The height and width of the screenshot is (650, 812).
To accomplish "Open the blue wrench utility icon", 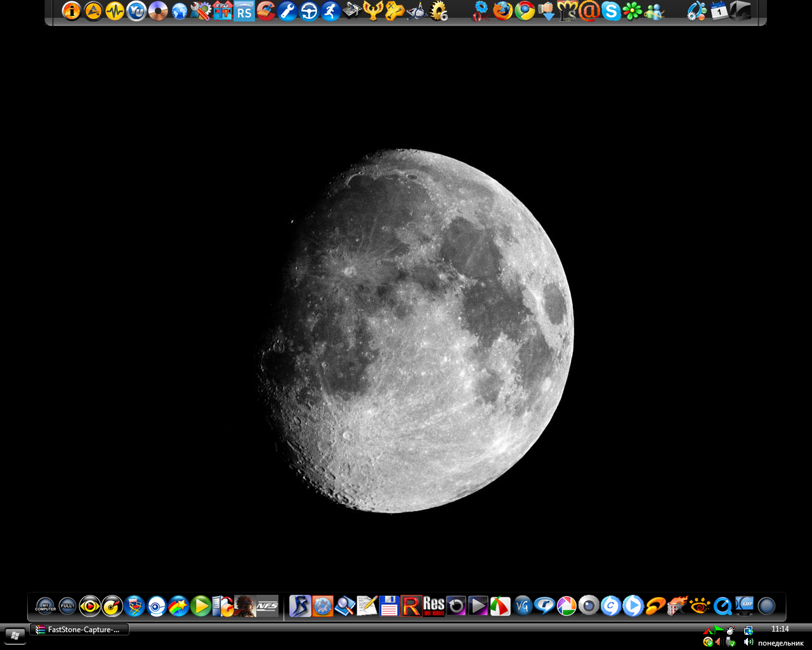I will coord(287,11).
